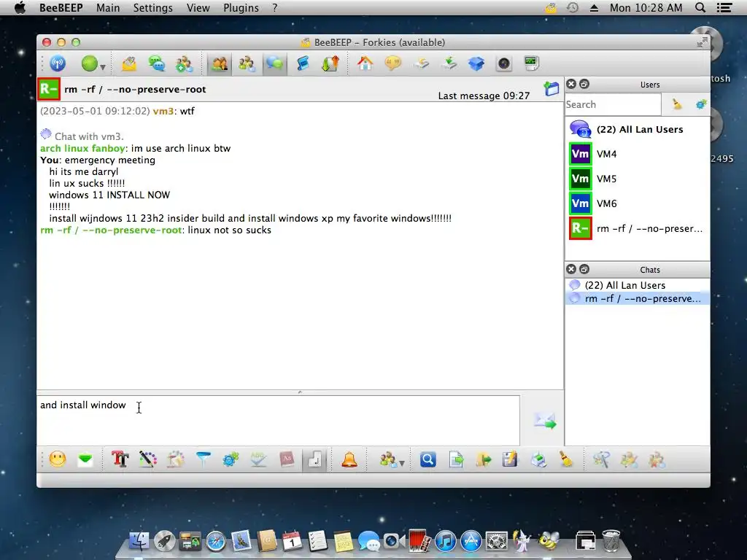Click the green download arrow tray icon
Image resolution: width=747 pixels, height=560 pixels.
click(x=449, y=63)
